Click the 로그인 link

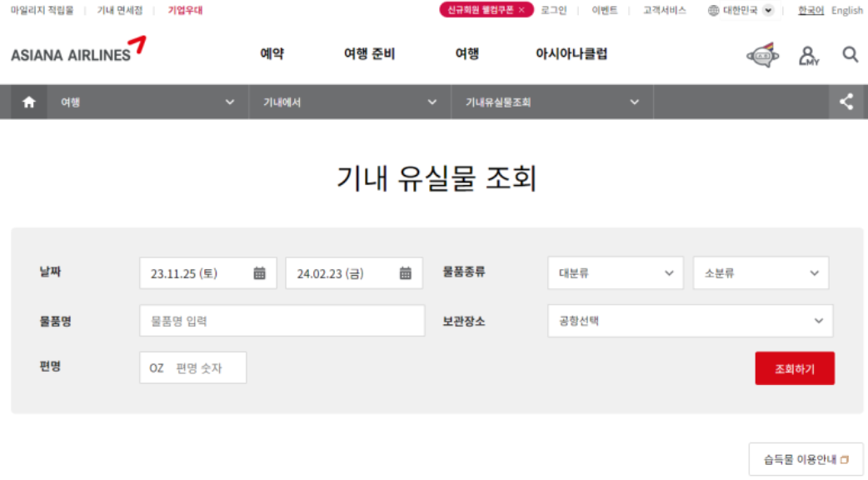click(x=554, y=11)
